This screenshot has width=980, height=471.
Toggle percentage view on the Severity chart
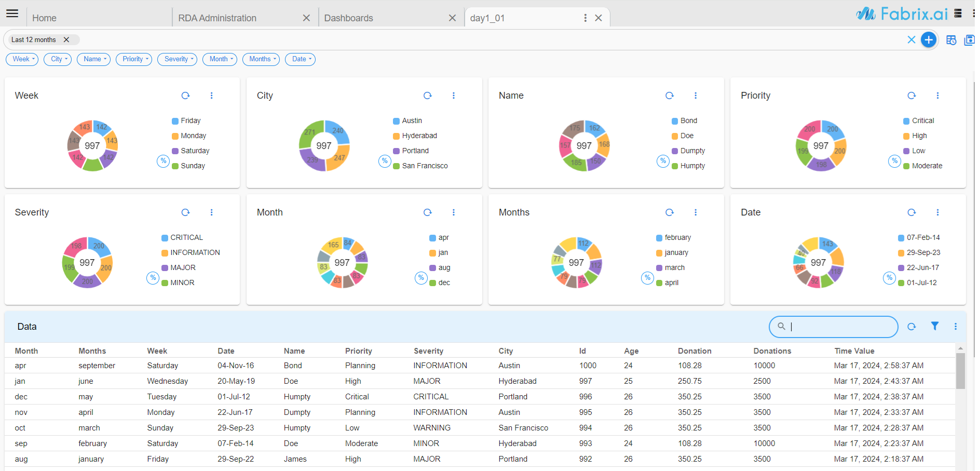153,278
